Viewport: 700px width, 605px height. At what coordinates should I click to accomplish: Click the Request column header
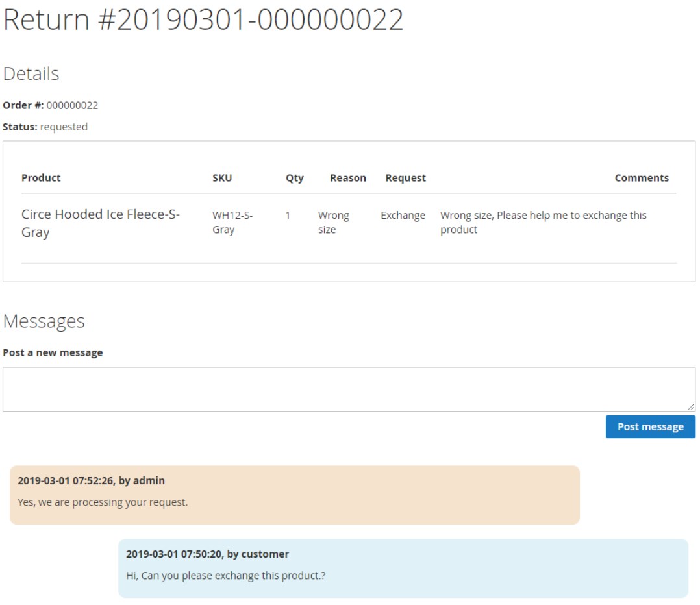pyautogui.click(x=405, y=178)
